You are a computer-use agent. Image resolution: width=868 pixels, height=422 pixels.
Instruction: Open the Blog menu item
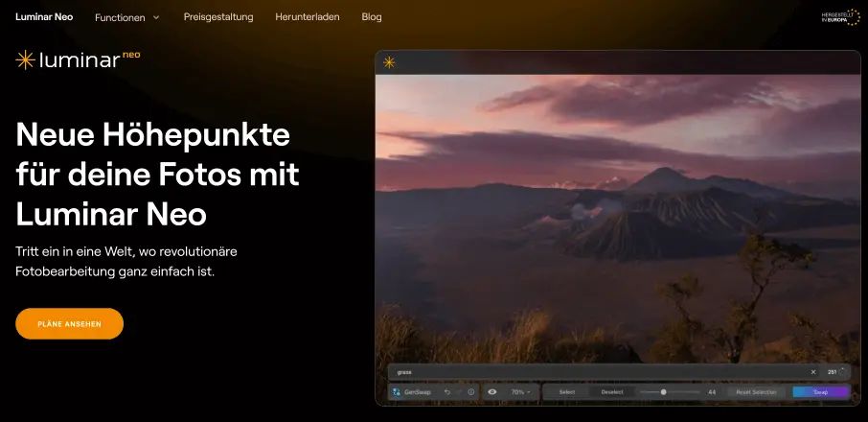coord(372,17)
